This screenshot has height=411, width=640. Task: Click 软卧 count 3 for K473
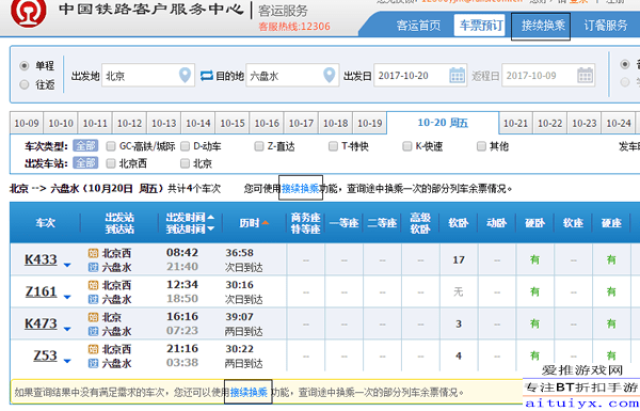coord(458,324)
